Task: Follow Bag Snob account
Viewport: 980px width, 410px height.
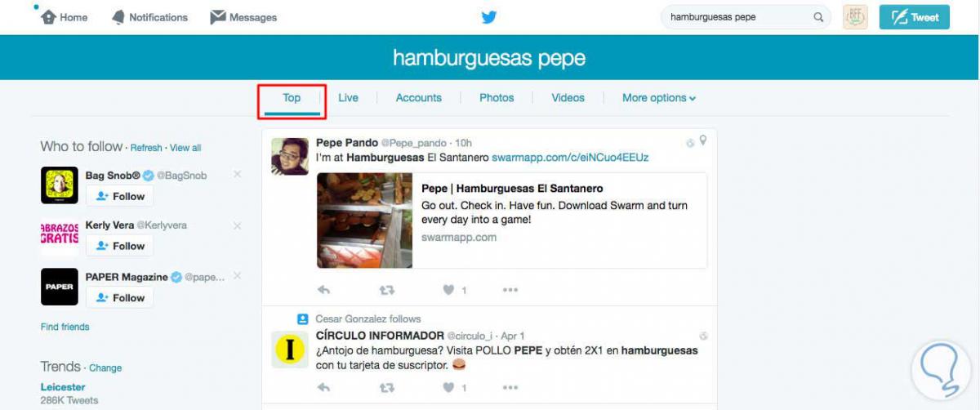Action: coord(119,196)
